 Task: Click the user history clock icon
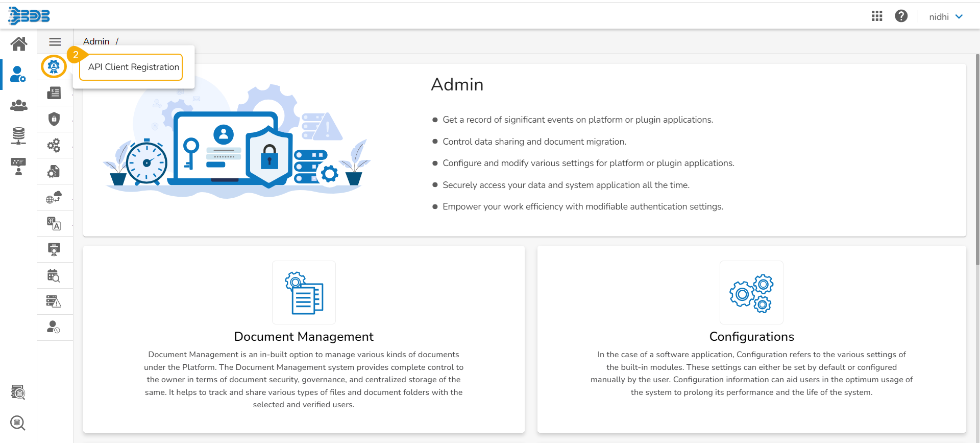point(54,327)
